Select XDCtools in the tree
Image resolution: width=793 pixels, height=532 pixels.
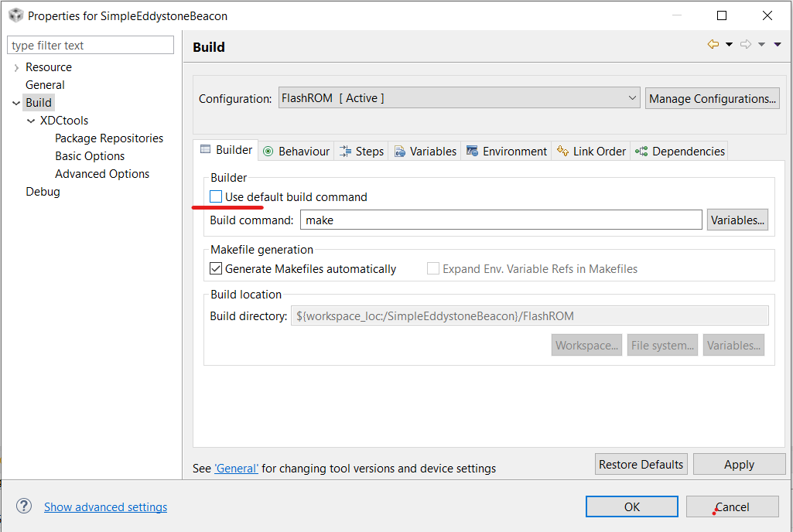64,121
